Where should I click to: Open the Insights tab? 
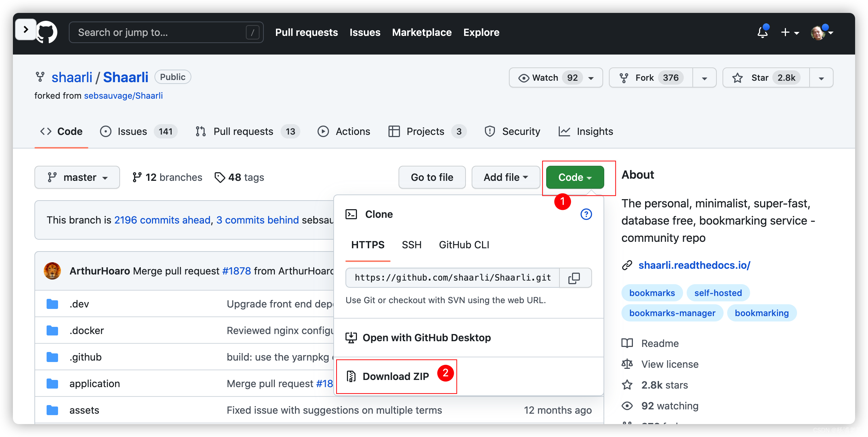pyautogui.click(x=586, y=131)
